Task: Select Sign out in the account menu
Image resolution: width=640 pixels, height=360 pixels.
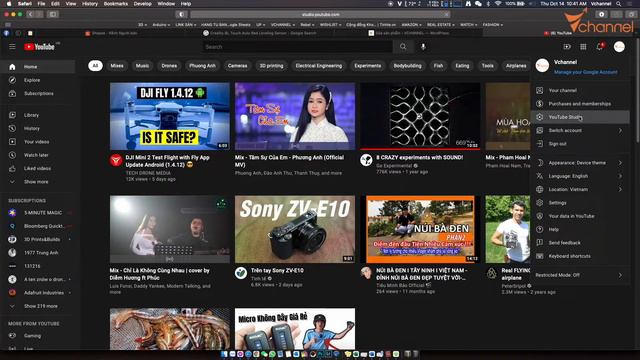Action: pyautogui.click(x=580, y=144)
